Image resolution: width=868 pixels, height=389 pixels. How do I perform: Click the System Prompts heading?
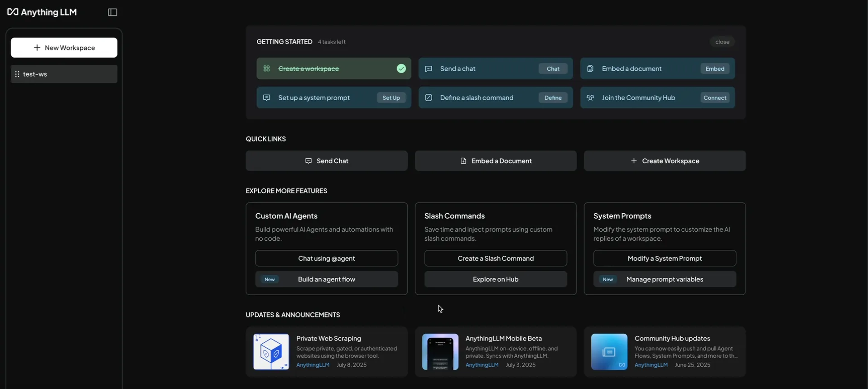(x=622, y=216)
